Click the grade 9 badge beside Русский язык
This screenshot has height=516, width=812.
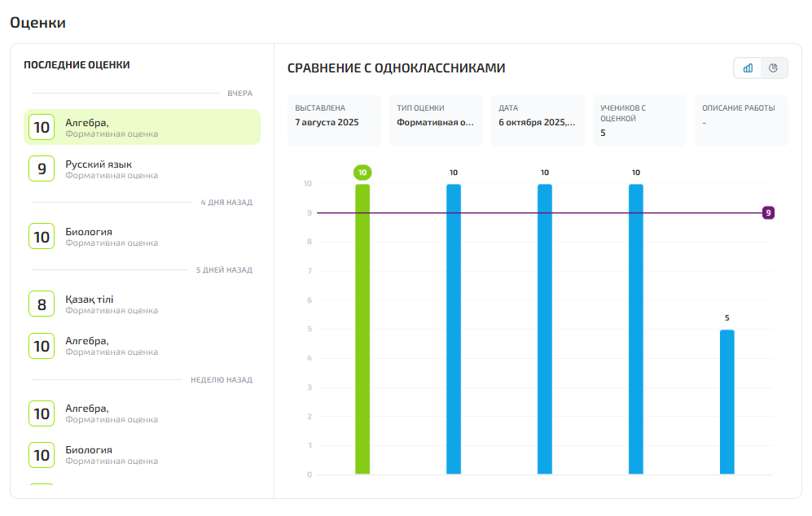[x=42, y=168]
